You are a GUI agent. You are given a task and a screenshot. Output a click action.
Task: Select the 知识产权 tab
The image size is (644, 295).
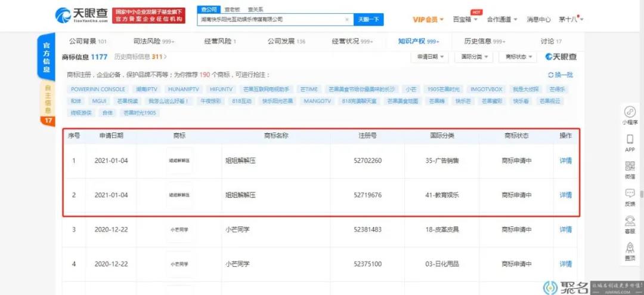click(418, 41)
